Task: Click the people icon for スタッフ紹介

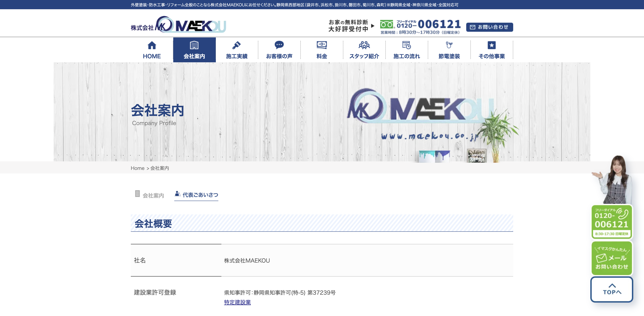Action: pyautogui.click(x=364, y=45)
